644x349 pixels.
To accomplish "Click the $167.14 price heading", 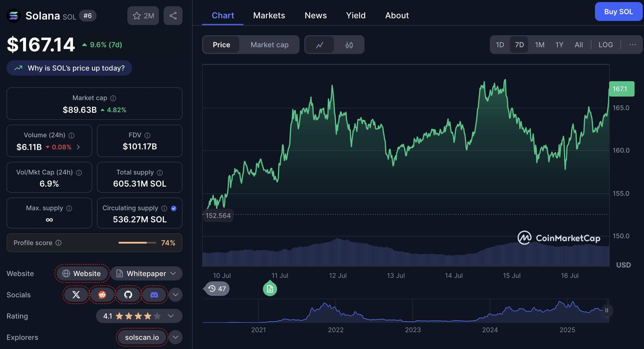I will pyautogui.click(x=41, y=45).
